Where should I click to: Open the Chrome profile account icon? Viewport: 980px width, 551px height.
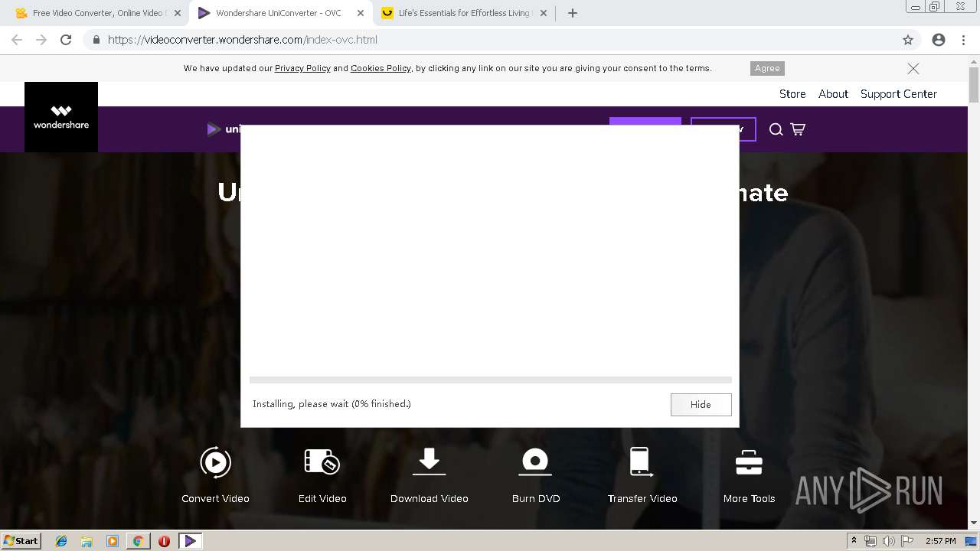pos(939,40)
